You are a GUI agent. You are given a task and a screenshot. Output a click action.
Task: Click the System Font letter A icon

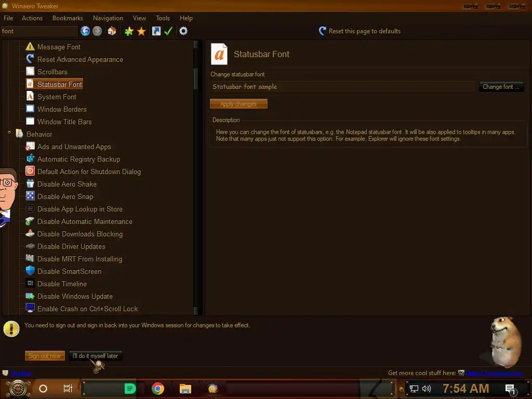(30, 96)
